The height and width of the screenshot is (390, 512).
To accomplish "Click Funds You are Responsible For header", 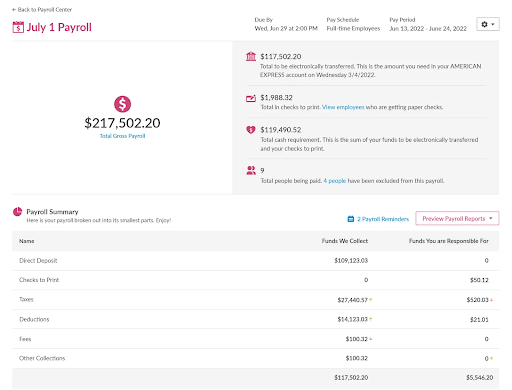I will click(449, 241).
